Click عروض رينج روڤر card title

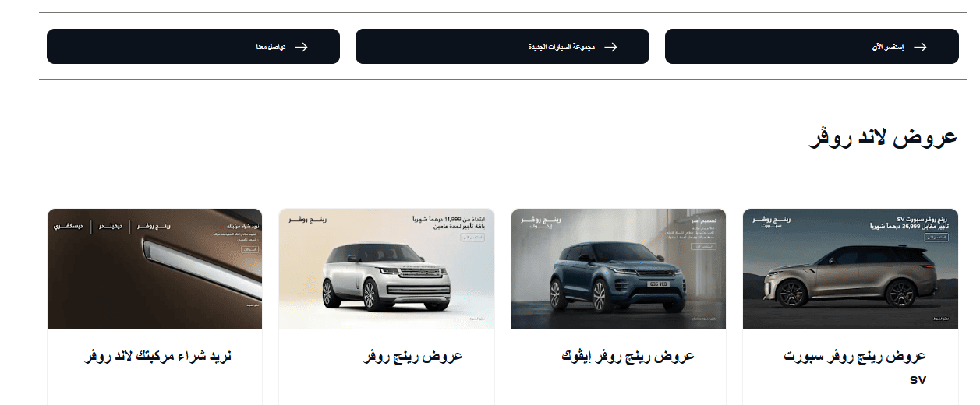413,356
